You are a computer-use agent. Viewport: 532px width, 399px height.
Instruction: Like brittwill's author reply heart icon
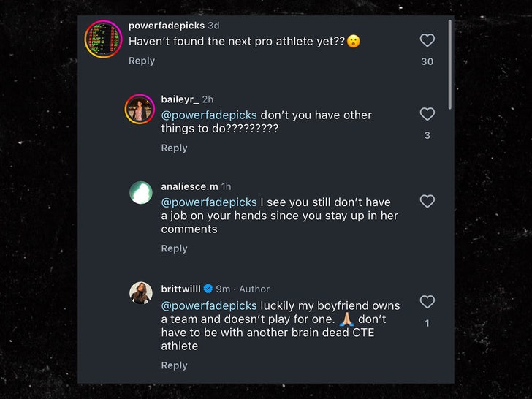pyautogui.click(x=427, y=302)
